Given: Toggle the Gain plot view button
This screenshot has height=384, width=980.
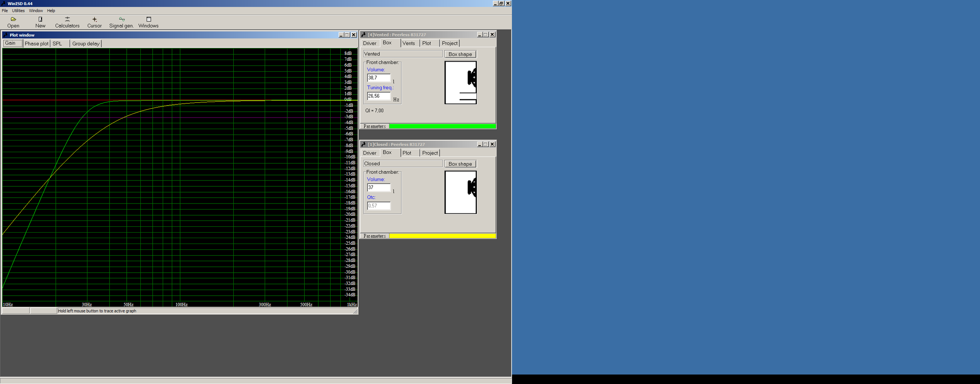Looking at the screenshot, I should click(13, 43).
